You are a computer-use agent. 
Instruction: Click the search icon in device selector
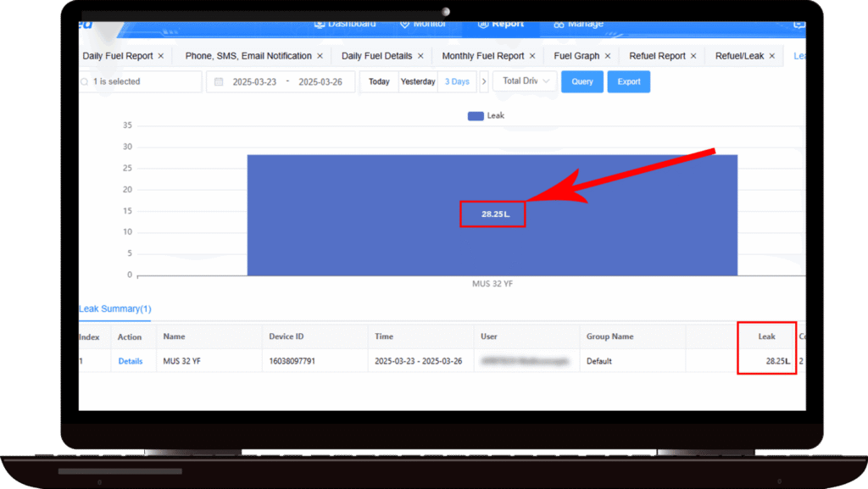pyautogui.click(x=85, y=82)
